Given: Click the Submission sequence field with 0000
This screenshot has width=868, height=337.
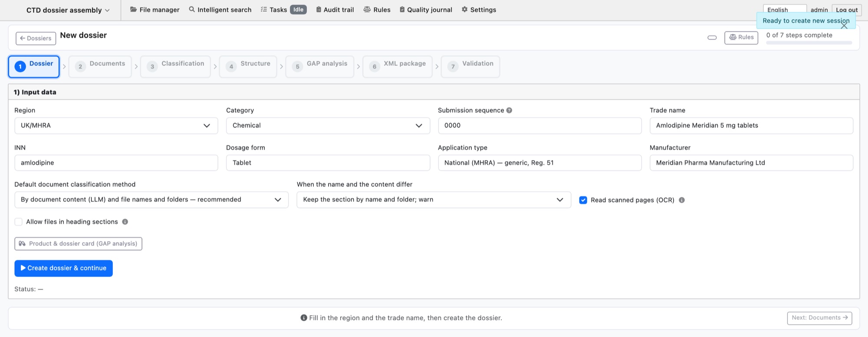Looking at the screenshot, I should tap(540, 126).
